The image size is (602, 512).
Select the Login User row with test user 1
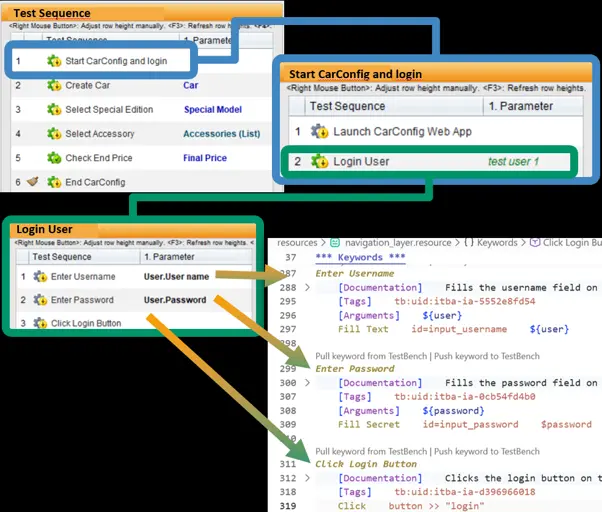point(429,161)
